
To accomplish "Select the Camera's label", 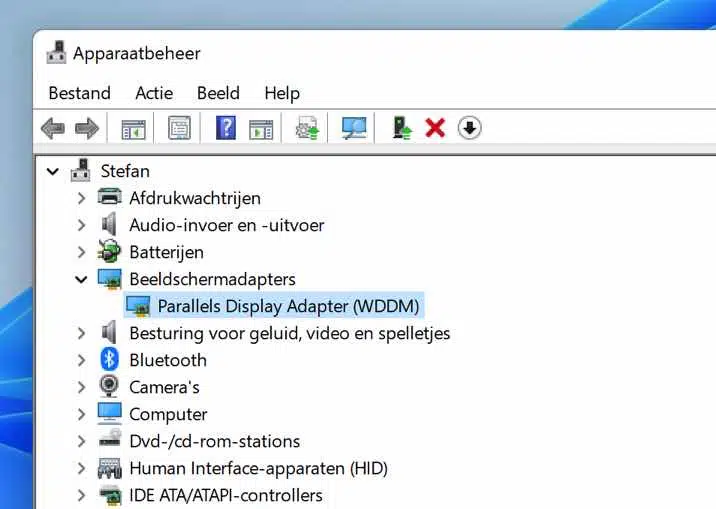I will 164,387.
